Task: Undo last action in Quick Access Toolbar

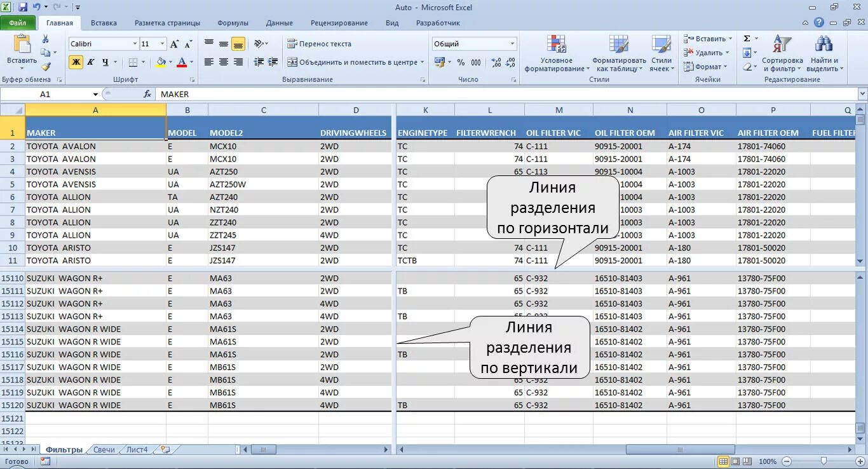Action: point(37,7)
